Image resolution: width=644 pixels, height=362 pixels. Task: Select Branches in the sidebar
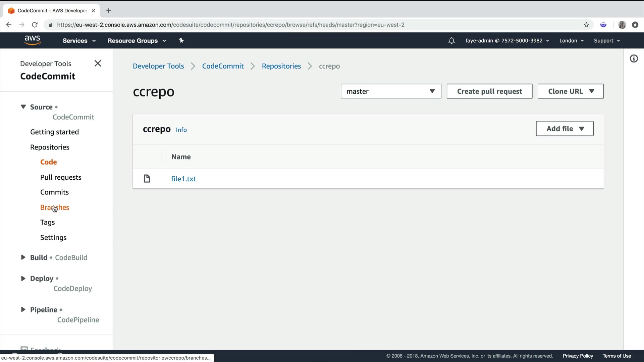[x=55, y=207]
